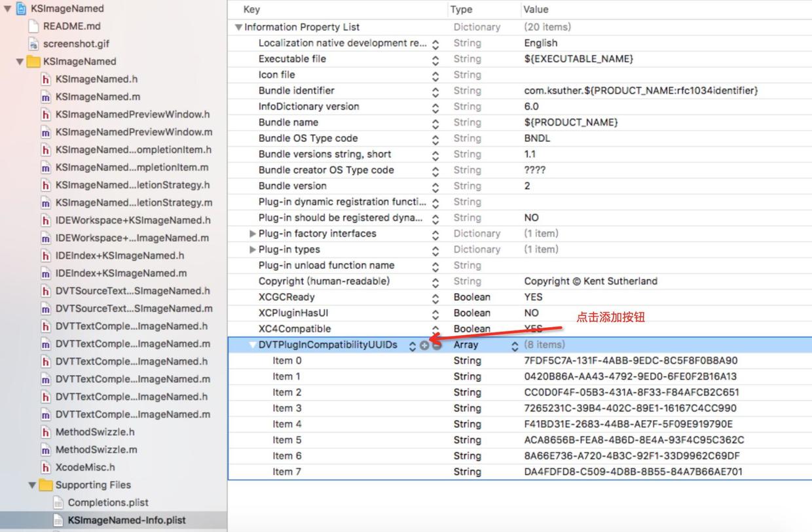Click the Completions.plist file icon
This screenshot has height=532, width=812.
click(58, 503)
